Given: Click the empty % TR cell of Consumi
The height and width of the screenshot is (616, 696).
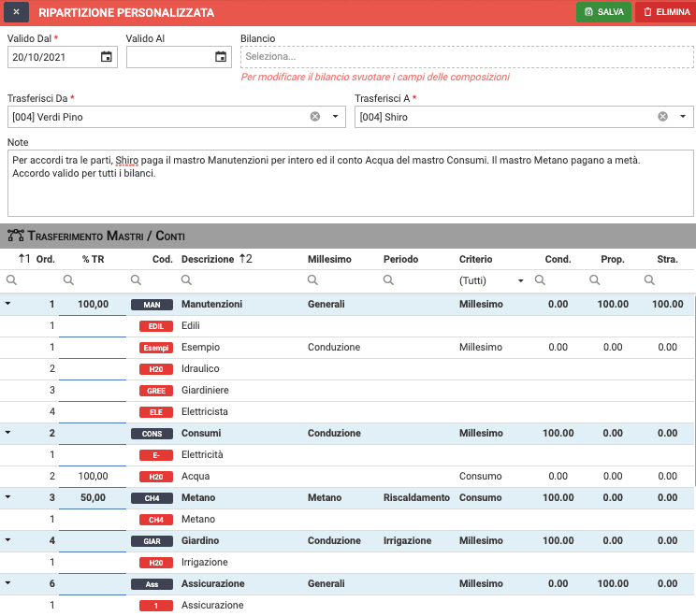Looking at the screenshot, I should [x=93, y=434].
